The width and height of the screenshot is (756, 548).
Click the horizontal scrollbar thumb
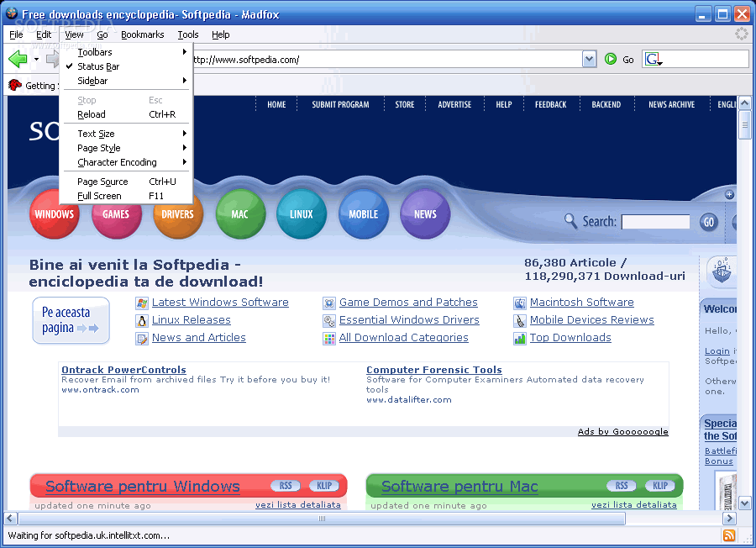click(322, 519)
